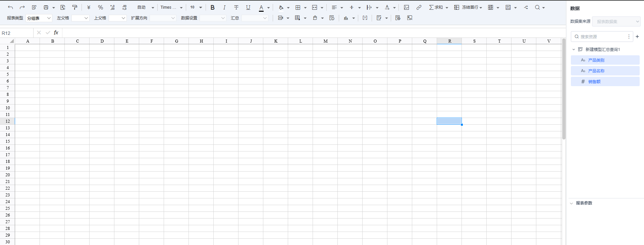Click the 求和 sum button
Image resolution: width=644 pixels, height=245 pixels.
click(436, 7)
